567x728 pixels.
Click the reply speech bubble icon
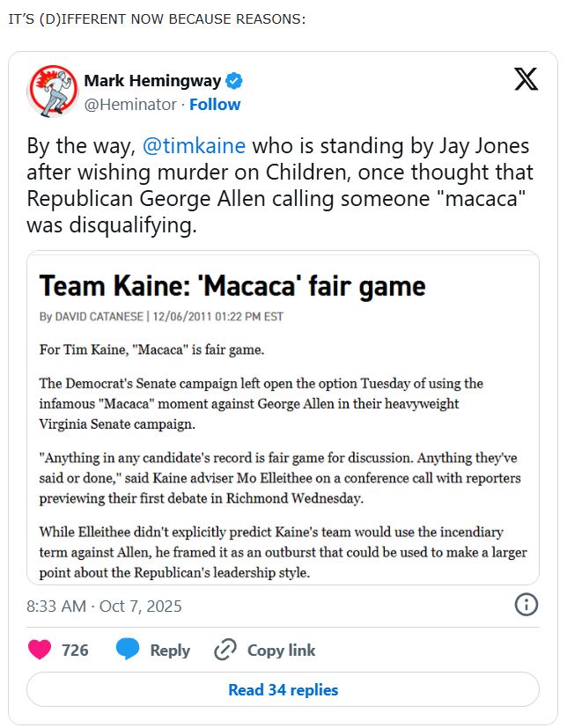[128, 651]
